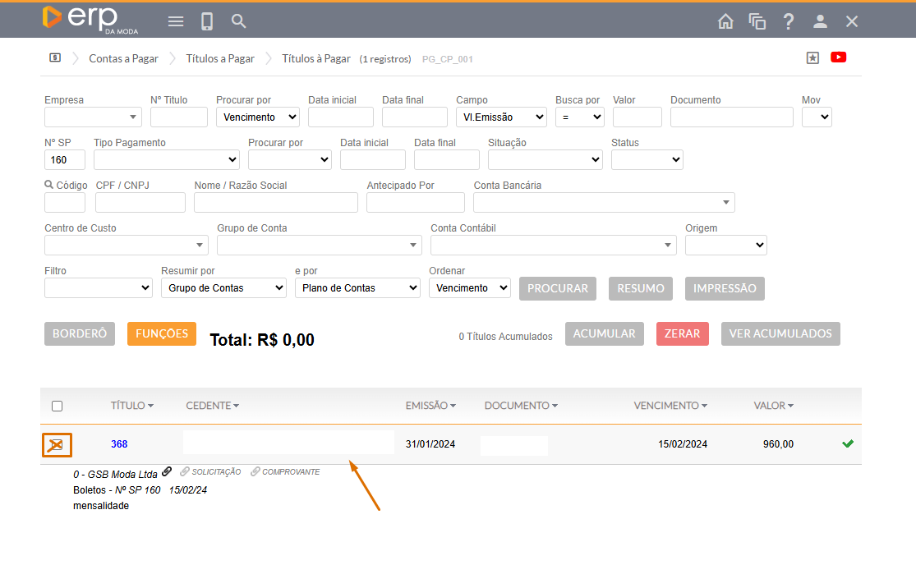Add page to favorites star icon

click(812, 57)
